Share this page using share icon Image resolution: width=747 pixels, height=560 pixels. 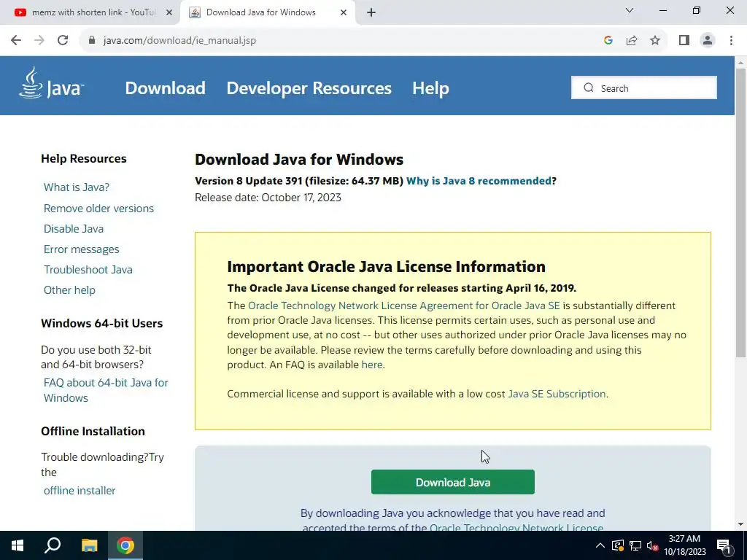(x=632, y=41)
